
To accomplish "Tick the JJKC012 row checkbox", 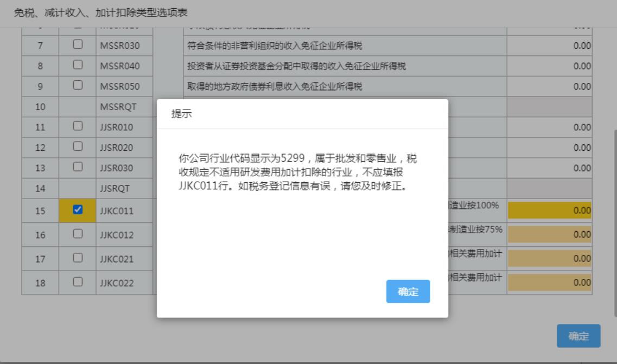I will (x=77, y=234).
